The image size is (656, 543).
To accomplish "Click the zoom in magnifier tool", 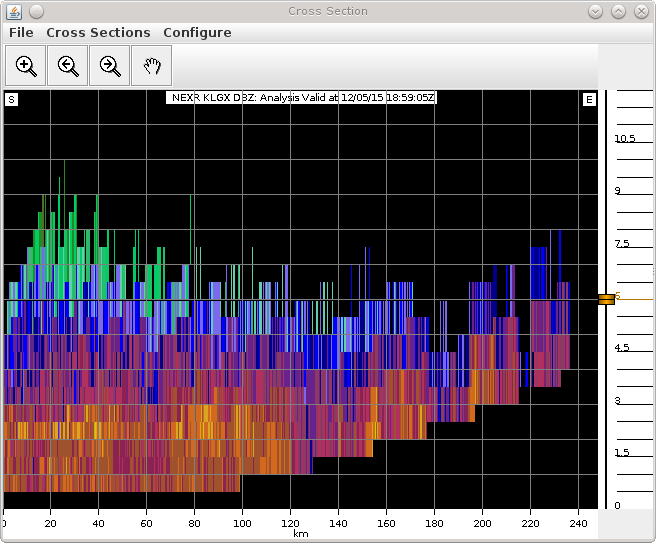I will tap(26, 66).
